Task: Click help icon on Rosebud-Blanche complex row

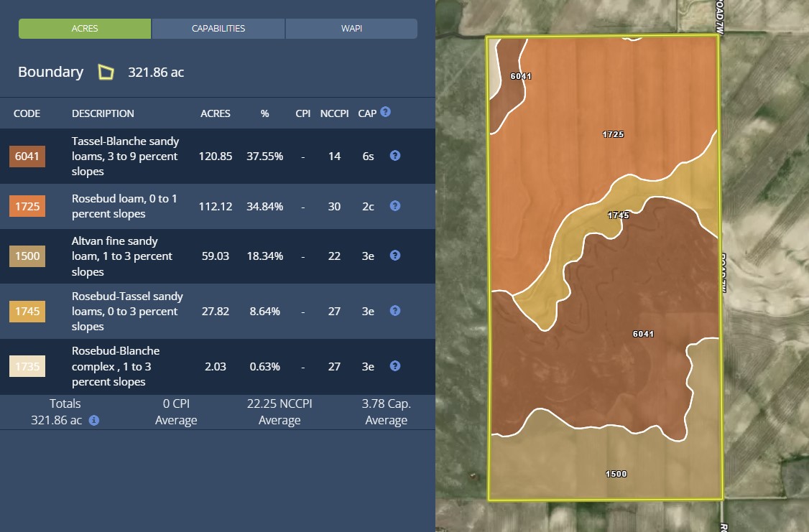Action: tap(394, 366)
